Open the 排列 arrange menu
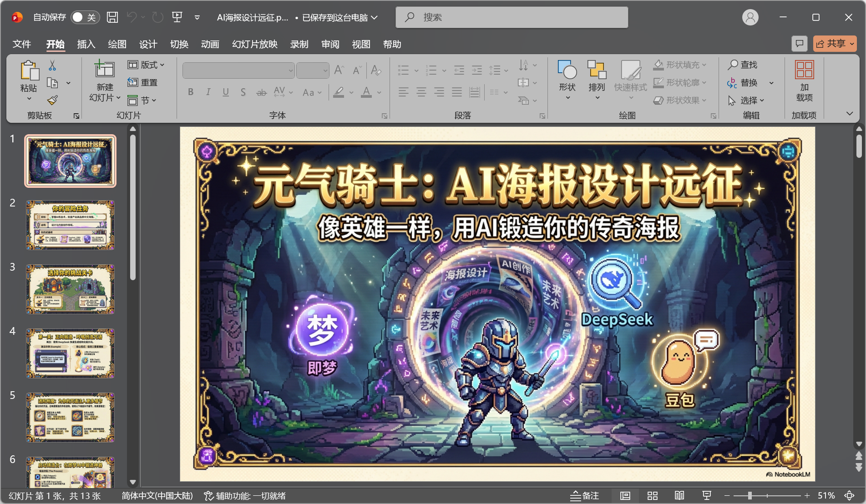The image size is (866, 504). pyautogui.click(x=597, y=80)
